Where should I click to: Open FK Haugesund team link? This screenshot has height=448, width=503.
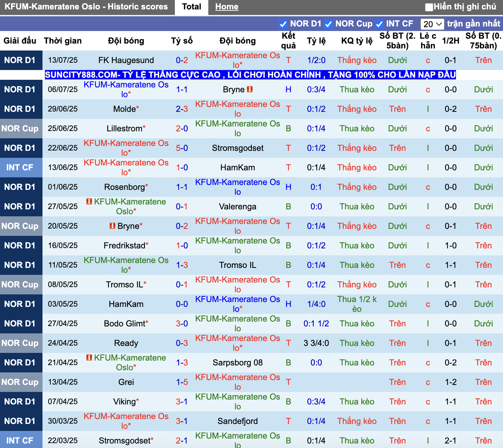(126, 60)
